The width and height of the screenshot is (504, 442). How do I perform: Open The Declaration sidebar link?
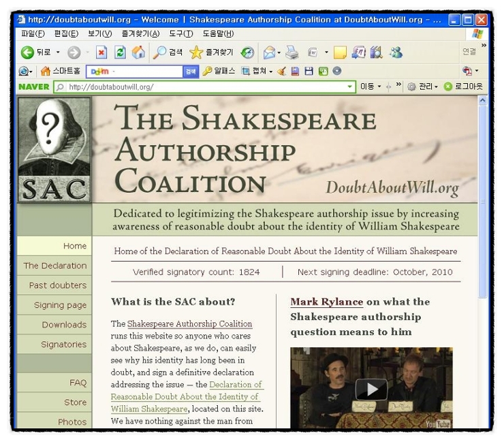pos(54,266)
